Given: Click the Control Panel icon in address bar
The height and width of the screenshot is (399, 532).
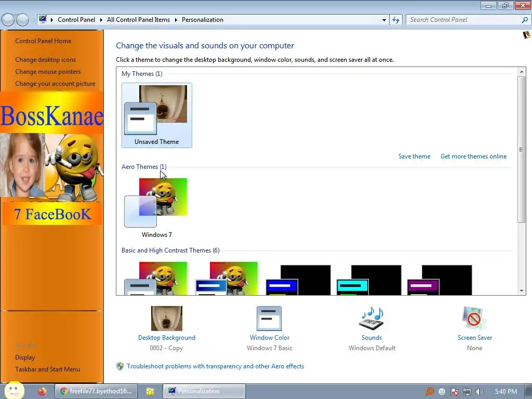Looking at the screenshot, I should [43, 19].
